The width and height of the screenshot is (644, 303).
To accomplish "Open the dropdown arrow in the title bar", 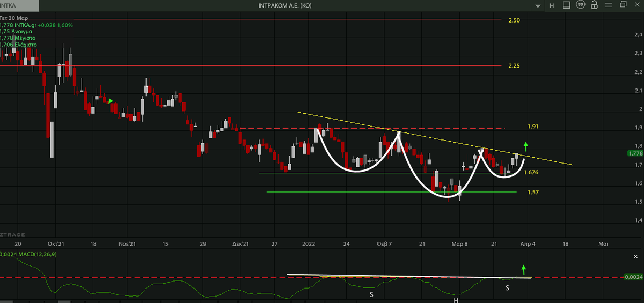I will pos(537,5).
